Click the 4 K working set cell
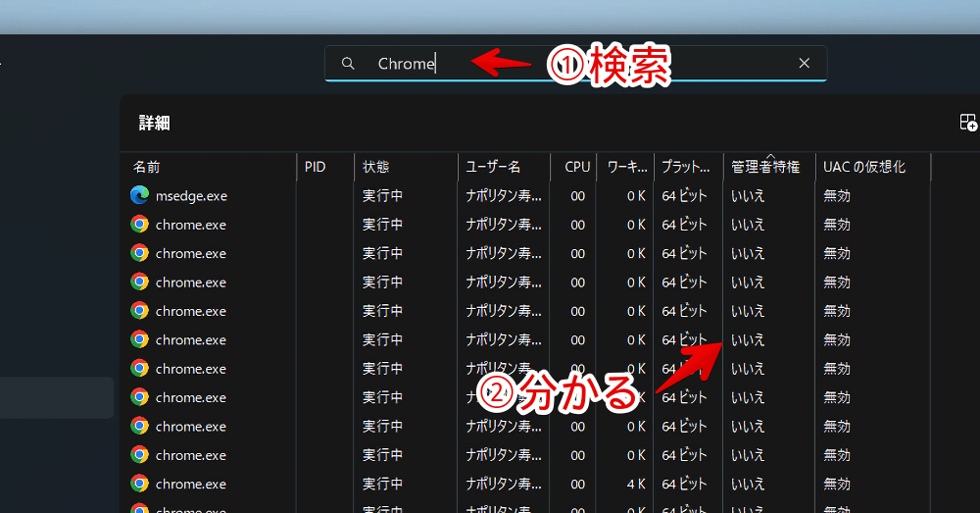 click(x=633, y=484)
